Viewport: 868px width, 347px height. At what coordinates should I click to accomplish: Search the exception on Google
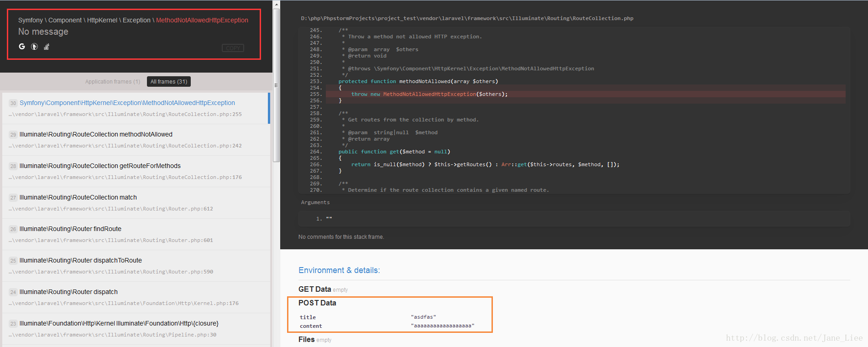[x=22, y=46]
